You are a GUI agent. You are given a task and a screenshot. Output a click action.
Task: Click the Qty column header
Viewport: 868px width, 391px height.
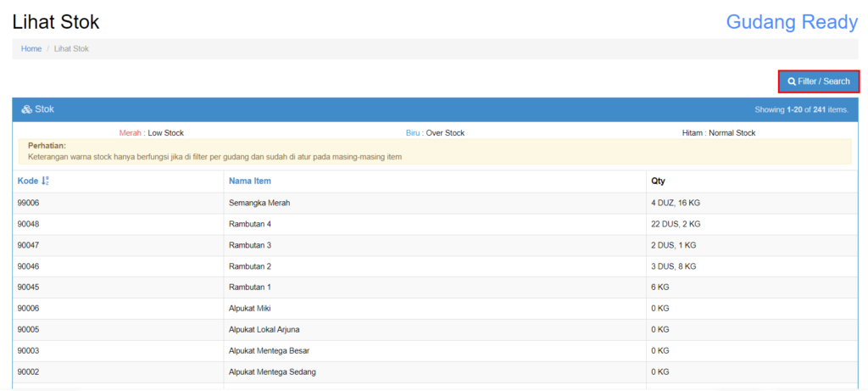point(659,181)
